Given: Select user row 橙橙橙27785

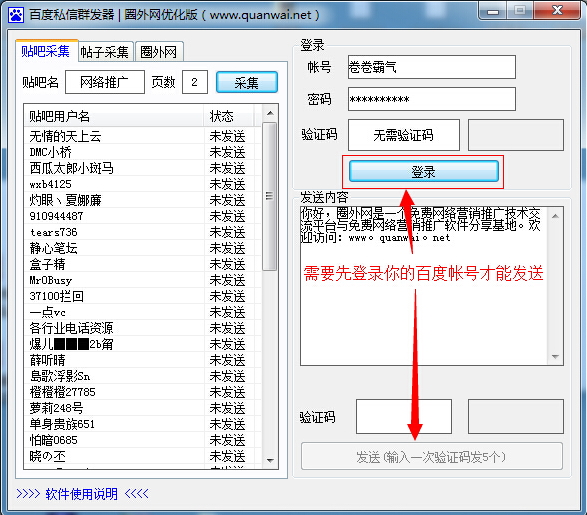Looking at the screenshot, I should 142,392.
